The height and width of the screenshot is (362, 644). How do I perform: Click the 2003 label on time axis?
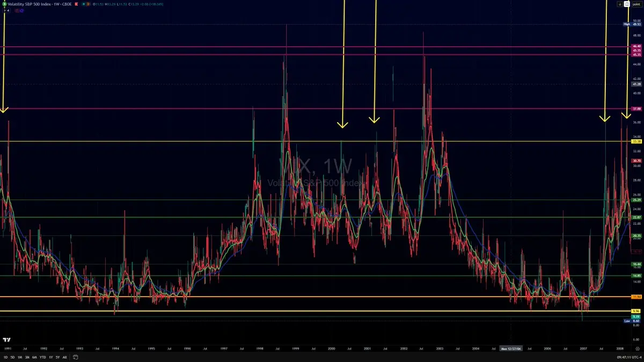coord(440,348)
